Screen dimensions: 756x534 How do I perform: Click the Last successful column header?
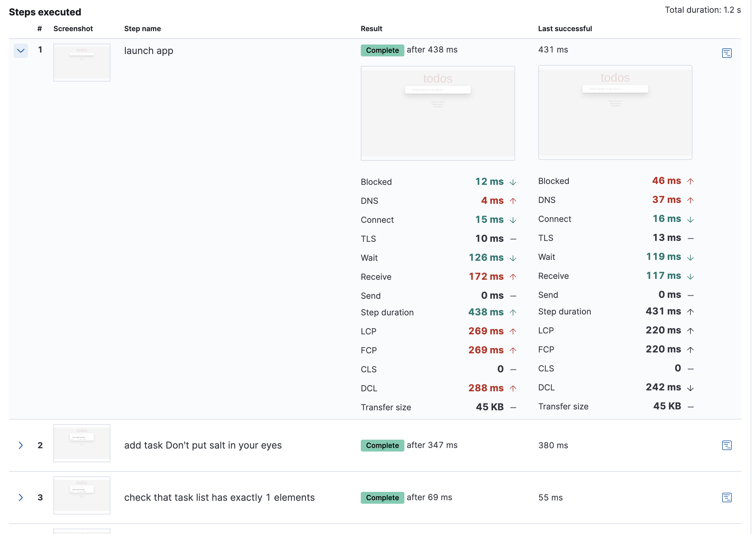click(x=565, y=29)
